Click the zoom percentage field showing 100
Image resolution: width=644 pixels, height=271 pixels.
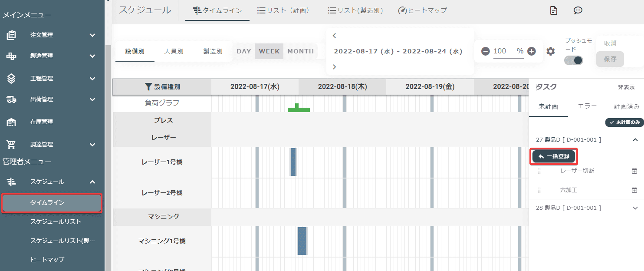[x=508, y=51]
